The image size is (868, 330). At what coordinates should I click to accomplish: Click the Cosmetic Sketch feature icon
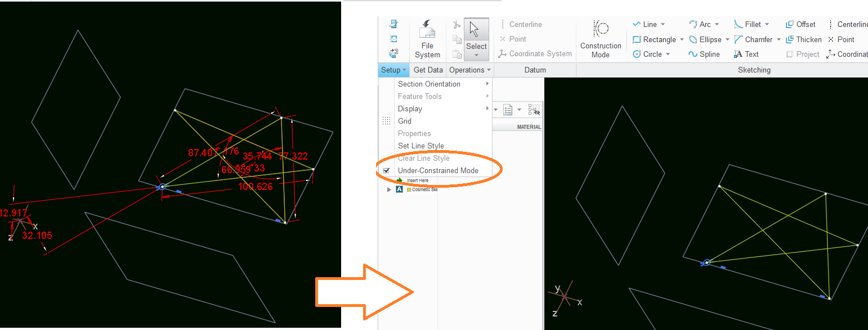tap(399, 189)
